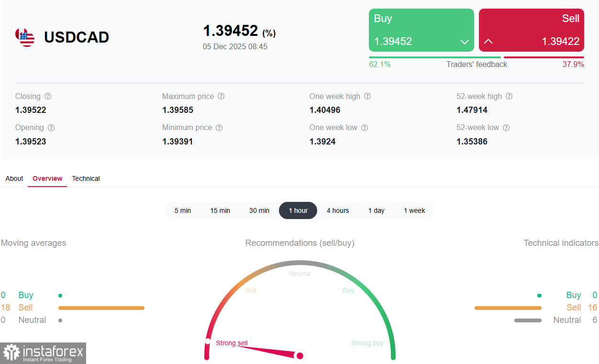599x364 pixels.
Task: Open the Opening price tooltip icon
Action: click(x=51, y=128)
